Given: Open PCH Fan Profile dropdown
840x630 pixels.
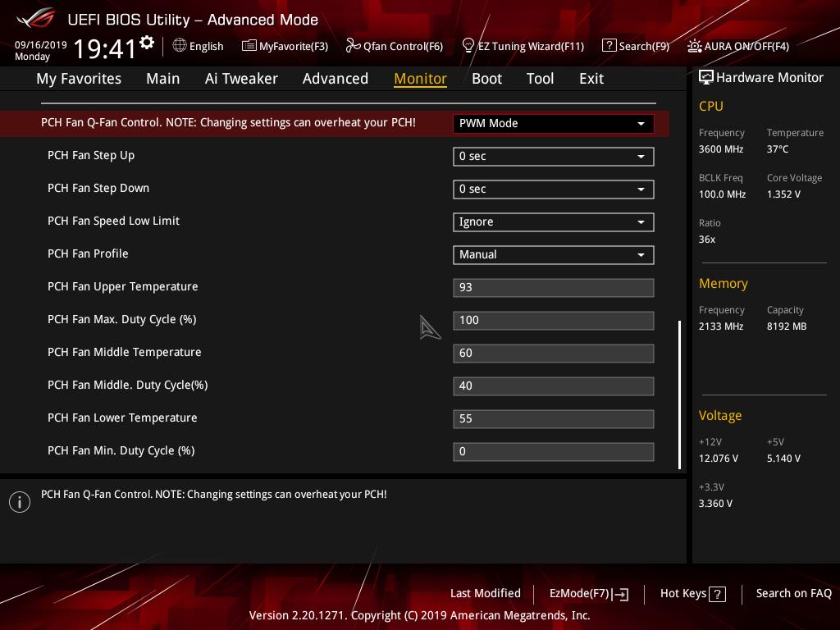Looking at the screenshot, I should [x=554, y=255].
